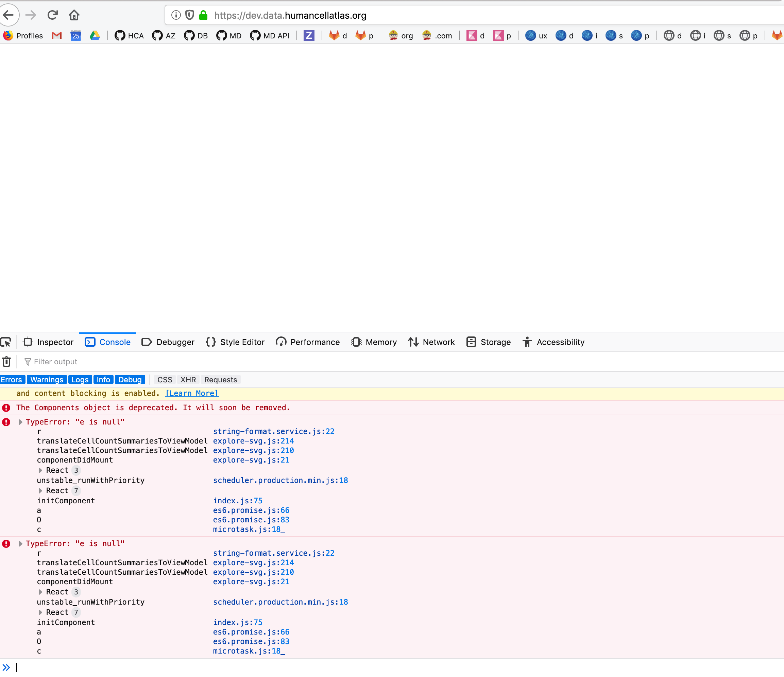Open the browser home page

pos(74,15)
